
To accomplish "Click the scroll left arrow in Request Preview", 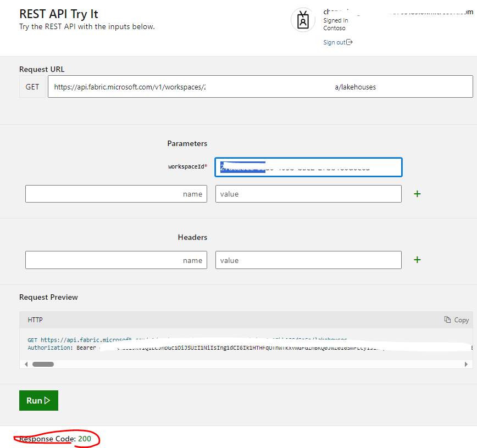I will (x=26, y=364).
